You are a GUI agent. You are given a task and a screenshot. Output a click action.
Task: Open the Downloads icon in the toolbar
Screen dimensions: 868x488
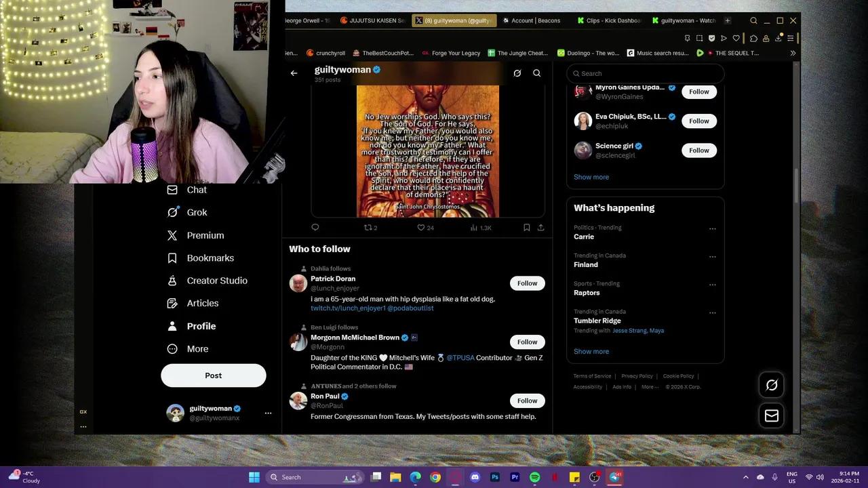point(778,38)
